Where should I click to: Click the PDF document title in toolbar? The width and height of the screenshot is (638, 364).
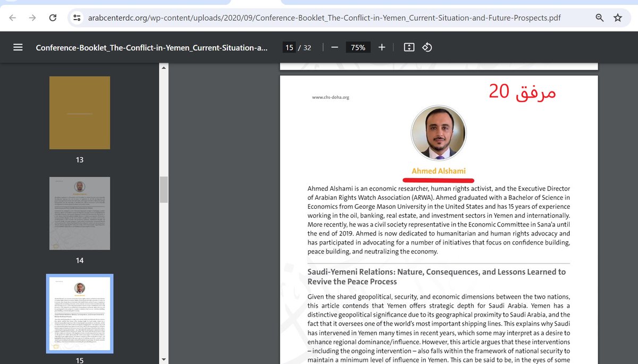pos(152,47)
